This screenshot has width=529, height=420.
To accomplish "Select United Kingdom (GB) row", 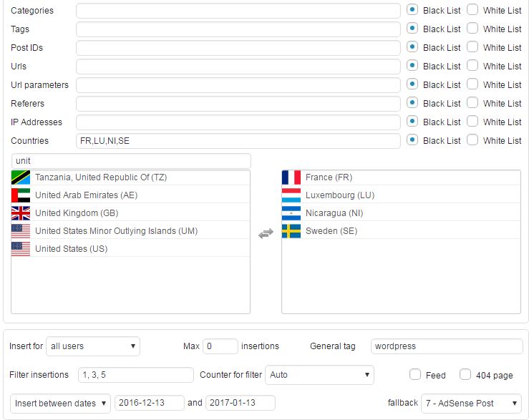I will (130, 213).
